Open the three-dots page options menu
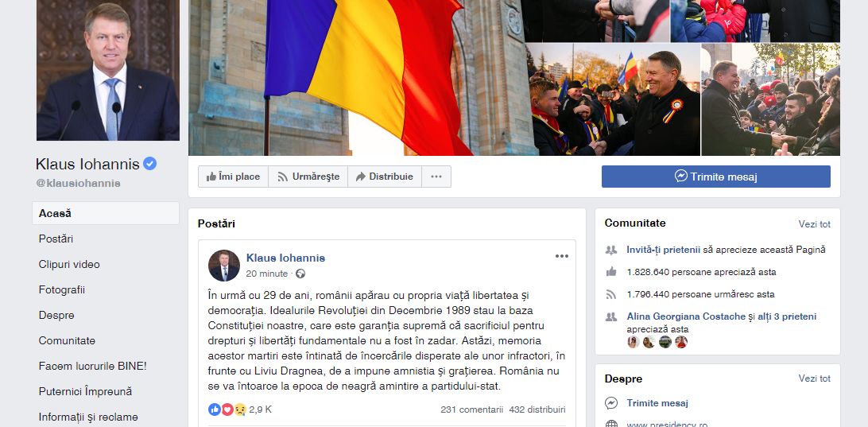This screenshot has width=868, height=427. click(436, 177)
